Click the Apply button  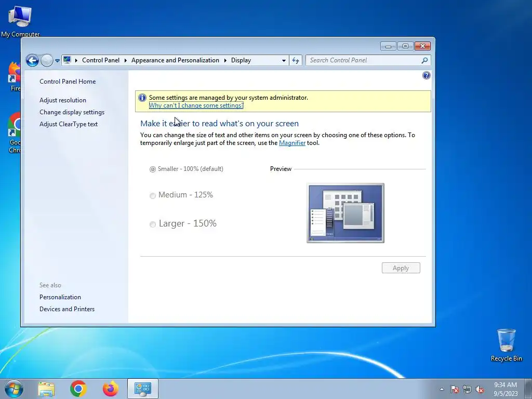(x=401, y=268)
